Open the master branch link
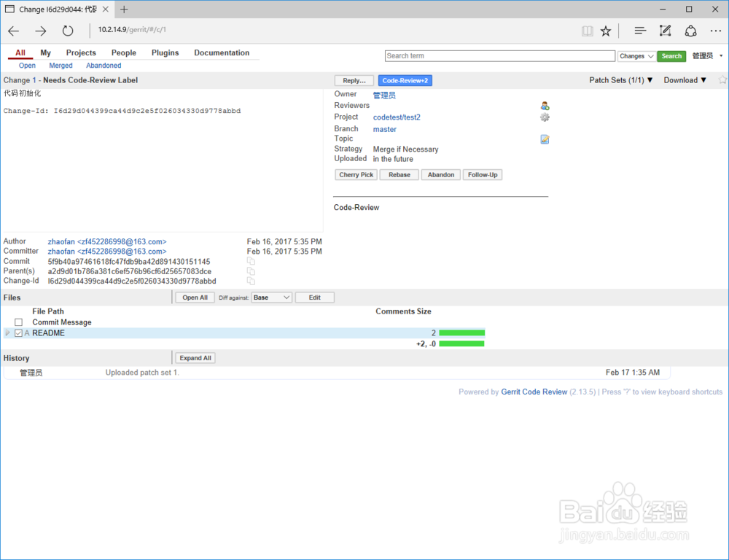 (x=384, y=129)
